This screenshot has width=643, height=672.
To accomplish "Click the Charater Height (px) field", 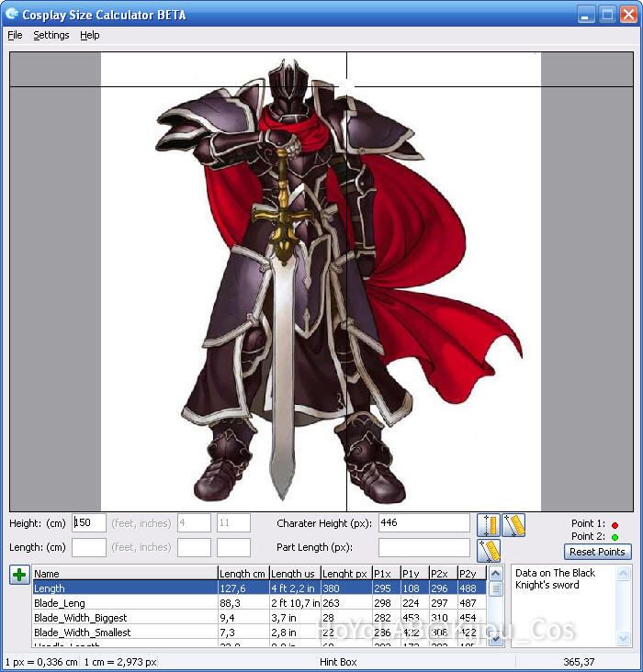I will point(423,523).
